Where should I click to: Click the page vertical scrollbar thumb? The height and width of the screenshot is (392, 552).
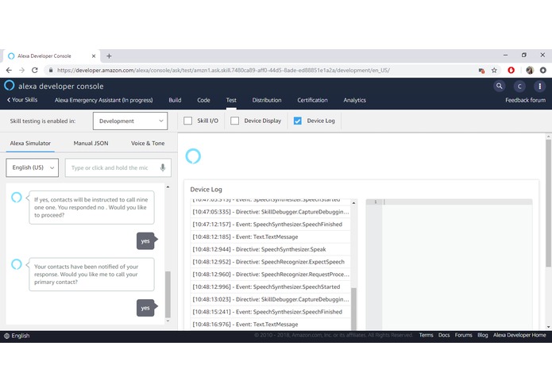point(548,203)
